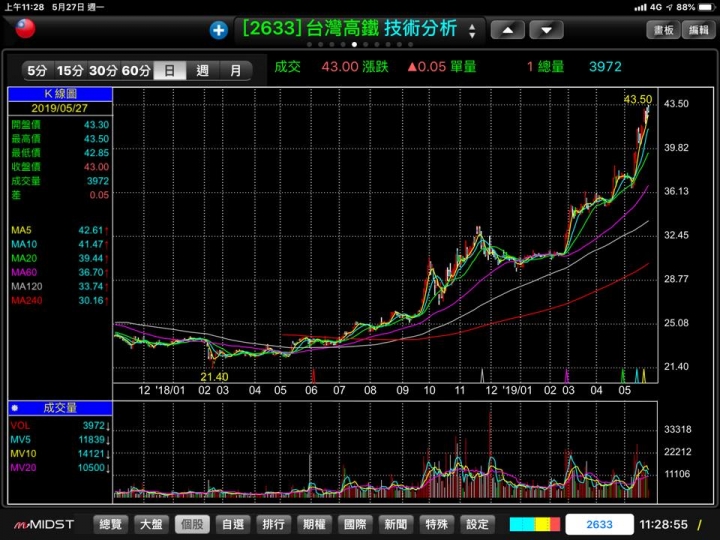Viewport: 720px width, 540px height.
Task: Select the 總量 total volume 3972
Action: [x=605, y=67]
